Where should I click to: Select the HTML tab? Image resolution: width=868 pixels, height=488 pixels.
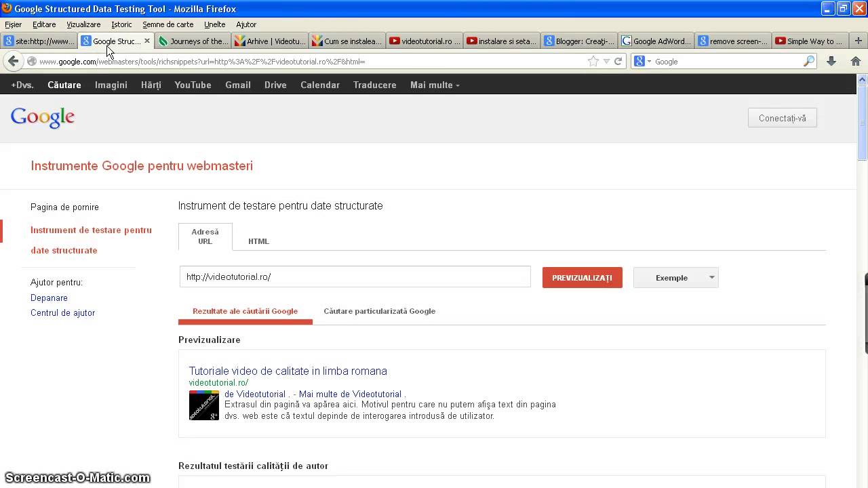click(x=258, y=241)
